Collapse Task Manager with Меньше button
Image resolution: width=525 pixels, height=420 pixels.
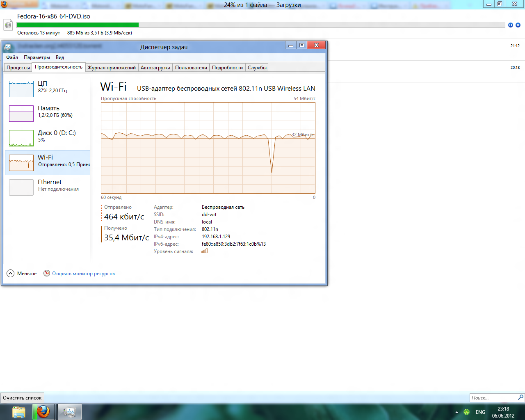22,274
